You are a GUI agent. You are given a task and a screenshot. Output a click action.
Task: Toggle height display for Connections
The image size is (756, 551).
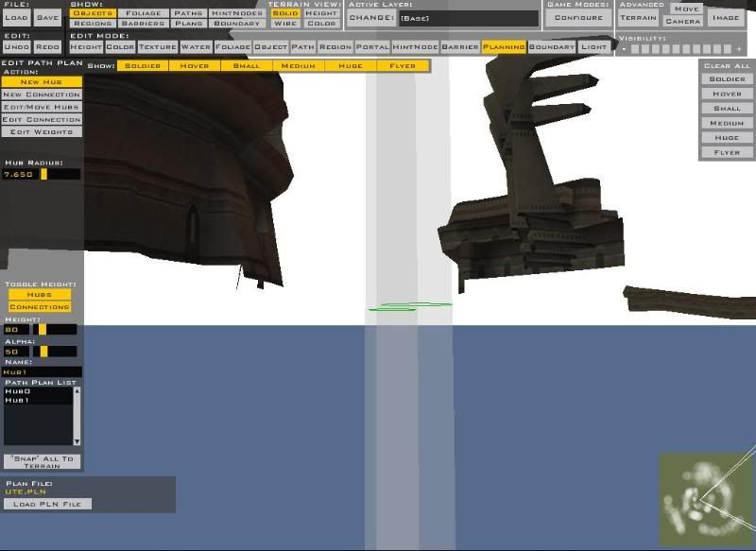[x=40, y=307]
